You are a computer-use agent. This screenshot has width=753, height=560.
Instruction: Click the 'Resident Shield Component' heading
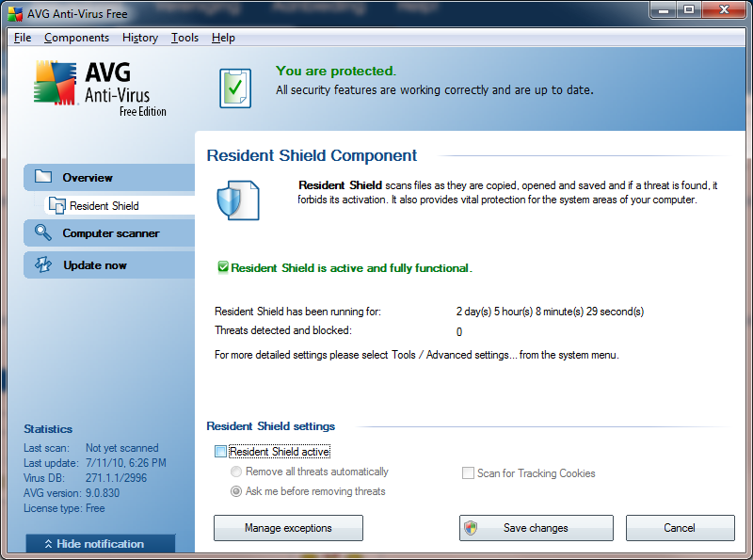click(312, 155)
